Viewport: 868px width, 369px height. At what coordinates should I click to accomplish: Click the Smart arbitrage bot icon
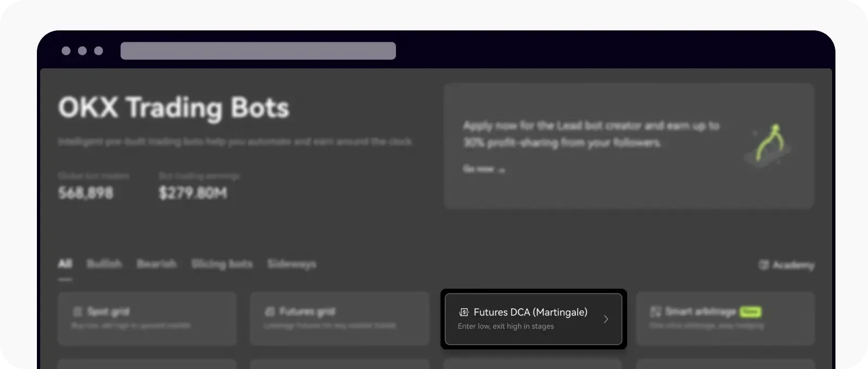coord(656,311)
